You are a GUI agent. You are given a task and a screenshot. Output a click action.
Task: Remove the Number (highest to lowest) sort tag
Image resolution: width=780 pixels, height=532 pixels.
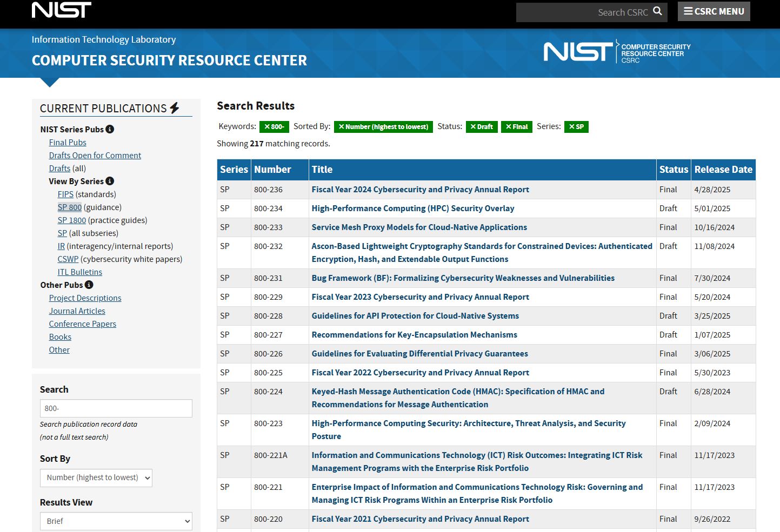click(x=383, y=127)
